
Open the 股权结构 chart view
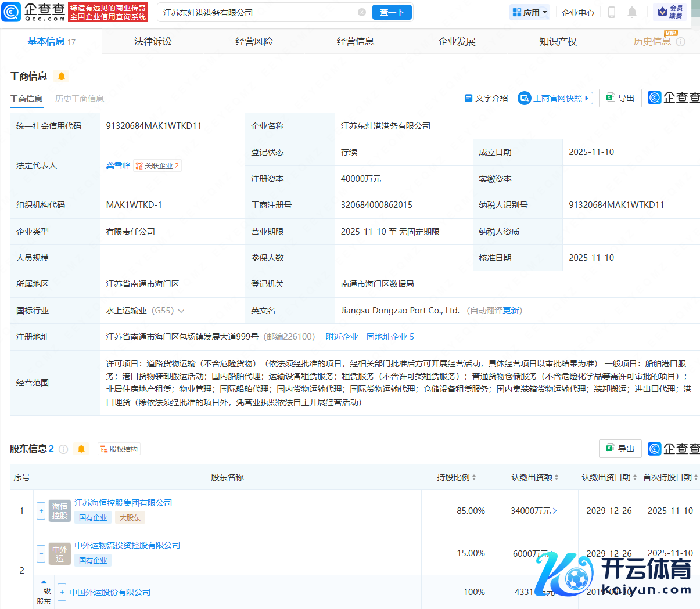(x=119, y=449)
